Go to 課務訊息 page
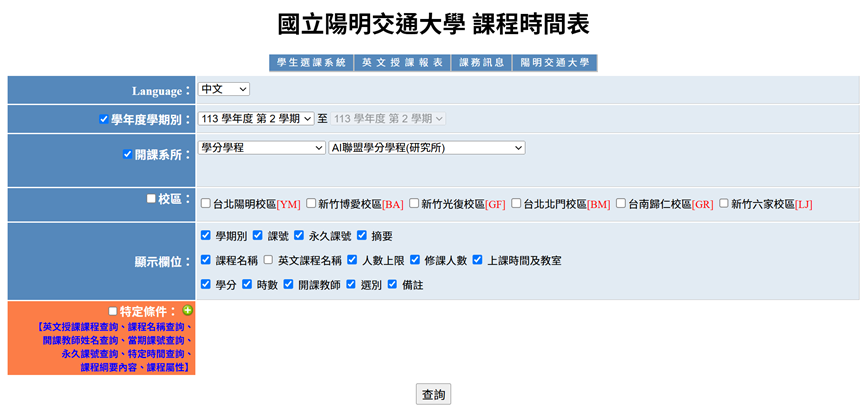Image resolution: width=865 pixels, height=410 pixels. [482, 63]
